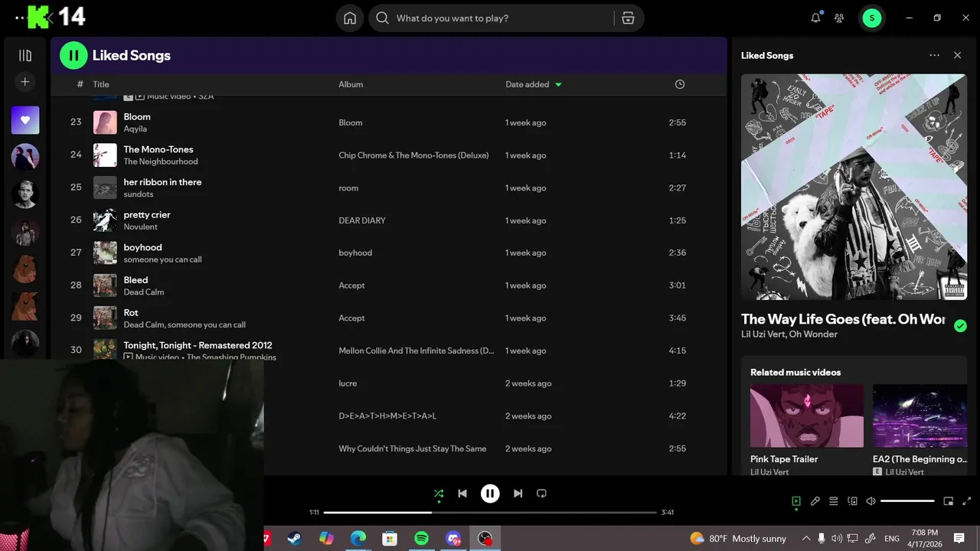This screenshot has height=551, width=980.
Task: Open Windows notification center
Action: point(959,539)
